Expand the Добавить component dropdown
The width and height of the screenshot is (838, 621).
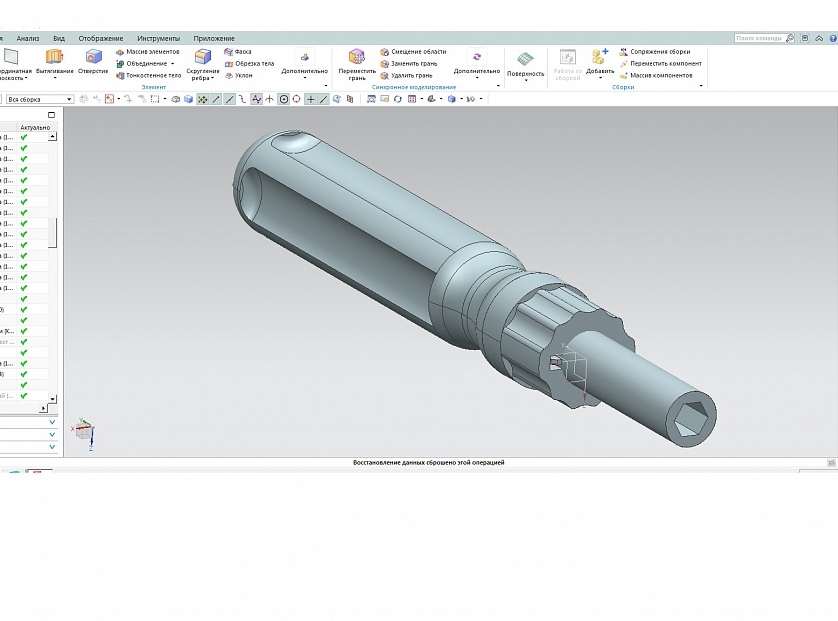pyautogui.click(x=600, y=78)
